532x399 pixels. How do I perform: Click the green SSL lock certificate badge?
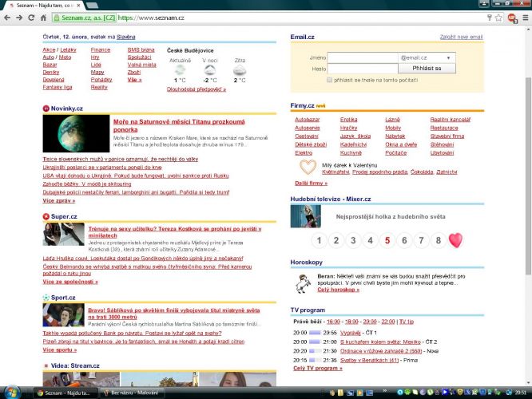(85, 18)
